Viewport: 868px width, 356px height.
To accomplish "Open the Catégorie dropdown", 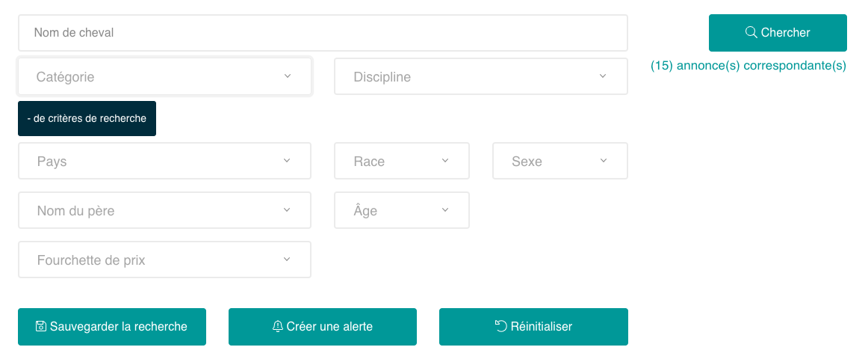I will [164, 77].
